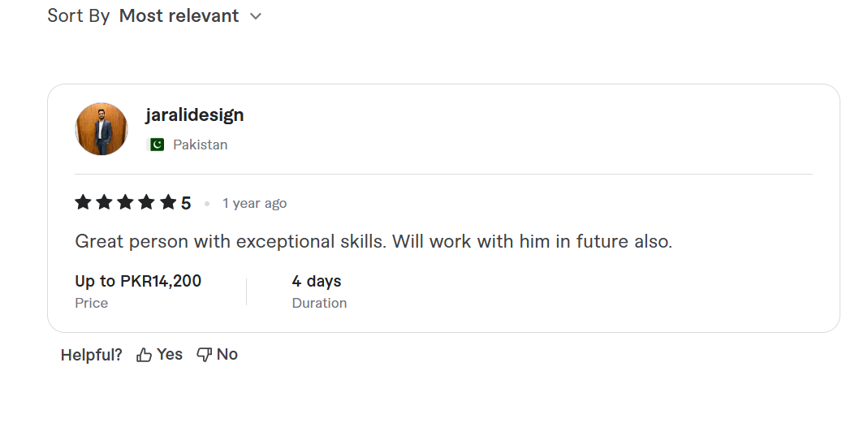Screen dimensions: 868x423
Task: Click the 4 days duration value
Action: tap(317, 281)
